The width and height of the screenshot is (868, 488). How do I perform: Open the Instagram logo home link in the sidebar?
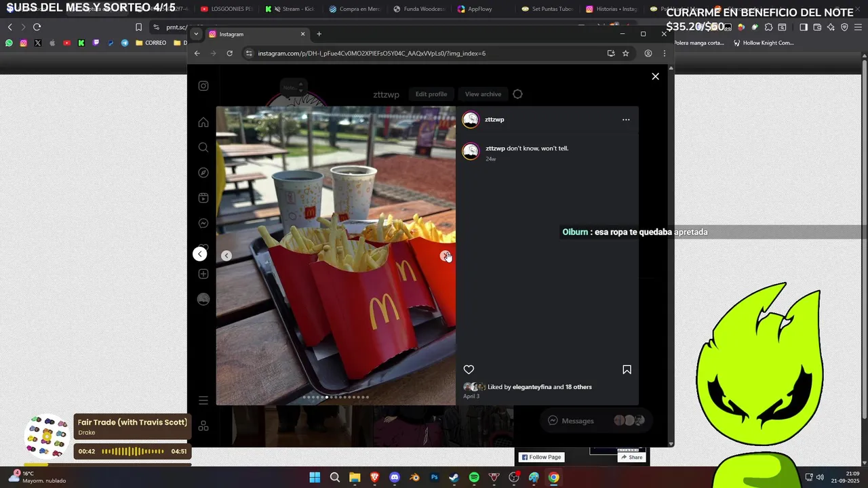(x=203, y=86)
